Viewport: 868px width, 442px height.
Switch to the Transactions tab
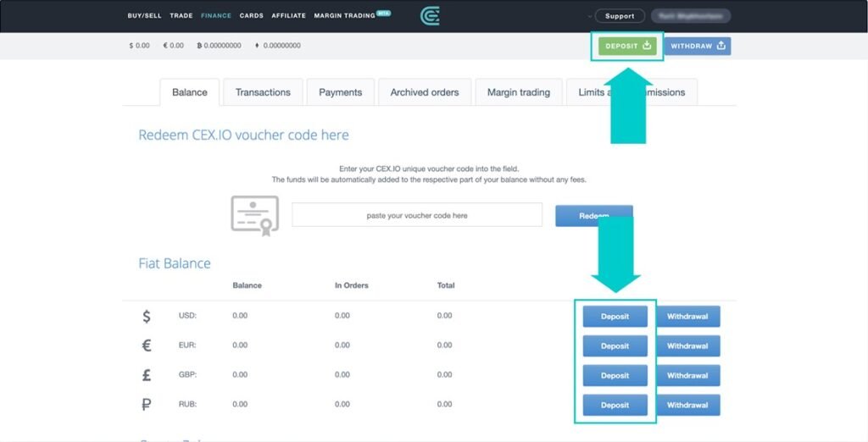tap(263, 92)
